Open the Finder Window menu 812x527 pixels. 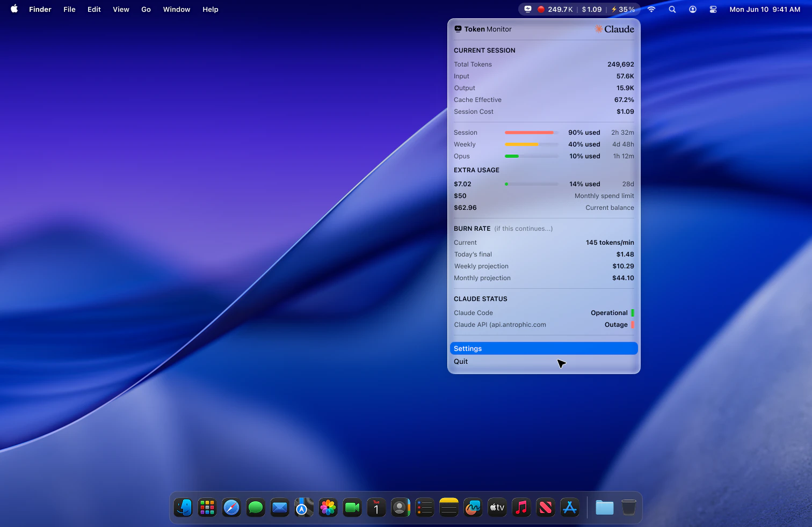[176, 9]
